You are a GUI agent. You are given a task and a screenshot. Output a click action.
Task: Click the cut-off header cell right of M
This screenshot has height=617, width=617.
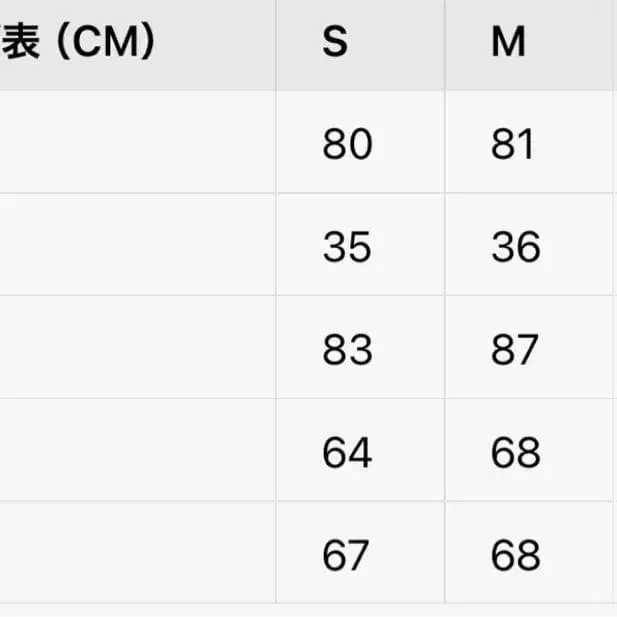click(614, 44)
